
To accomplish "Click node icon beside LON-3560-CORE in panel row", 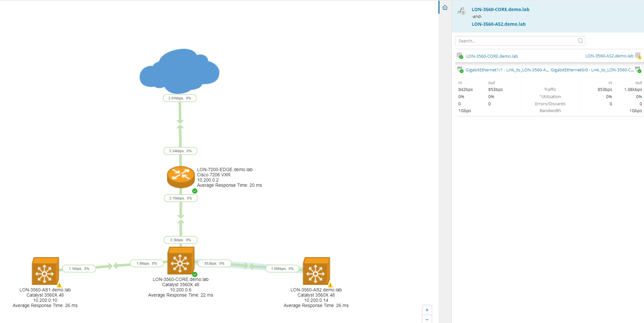I will (x=460, y=56).
